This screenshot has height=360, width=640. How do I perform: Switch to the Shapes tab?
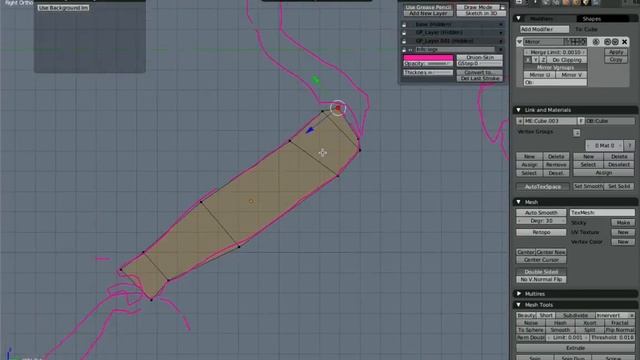point(592,19)
